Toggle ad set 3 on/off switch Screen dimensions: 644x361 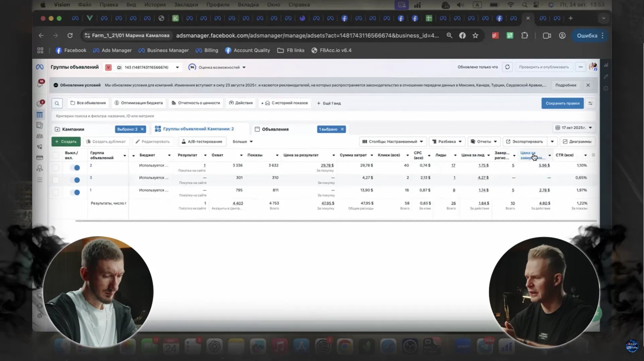tap(75, 180)
